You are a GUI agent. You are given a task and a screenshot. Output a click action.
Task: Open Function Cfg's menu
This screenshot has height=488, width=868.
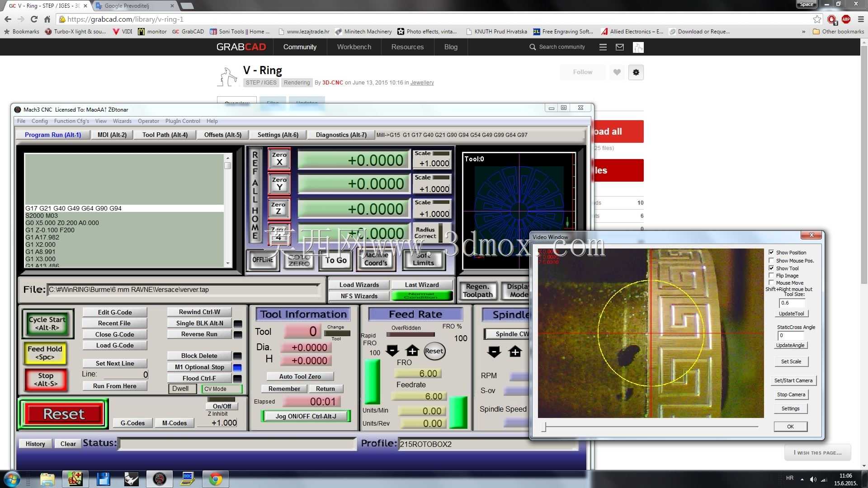click(71, 121)
